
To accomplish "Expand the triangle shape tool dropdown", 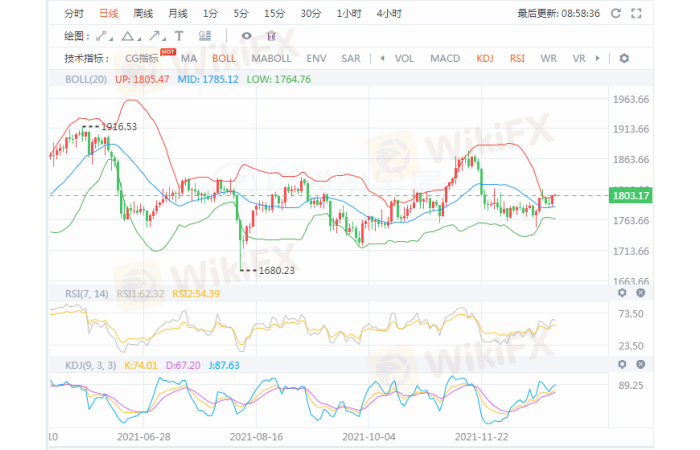I will (131, 36).
